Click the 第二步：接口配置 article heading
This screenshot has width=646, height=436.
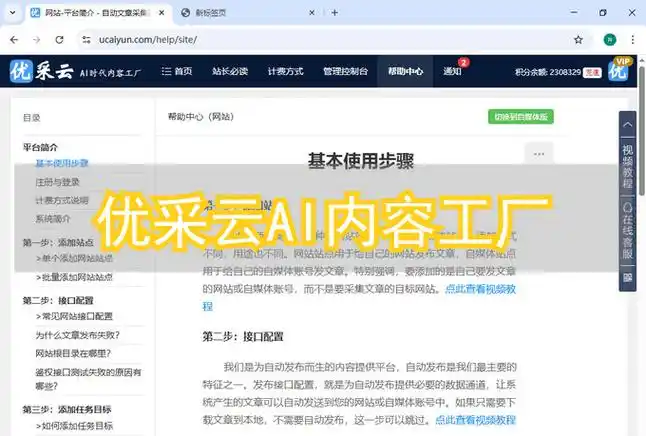pyautogui.click(x=243, y=337)
